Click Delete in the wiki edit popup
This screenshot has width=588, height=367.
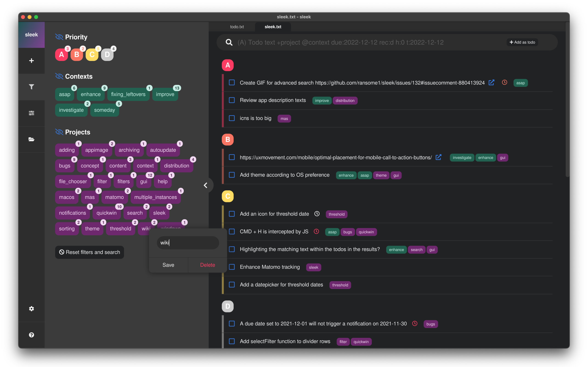tap(207, 265)
